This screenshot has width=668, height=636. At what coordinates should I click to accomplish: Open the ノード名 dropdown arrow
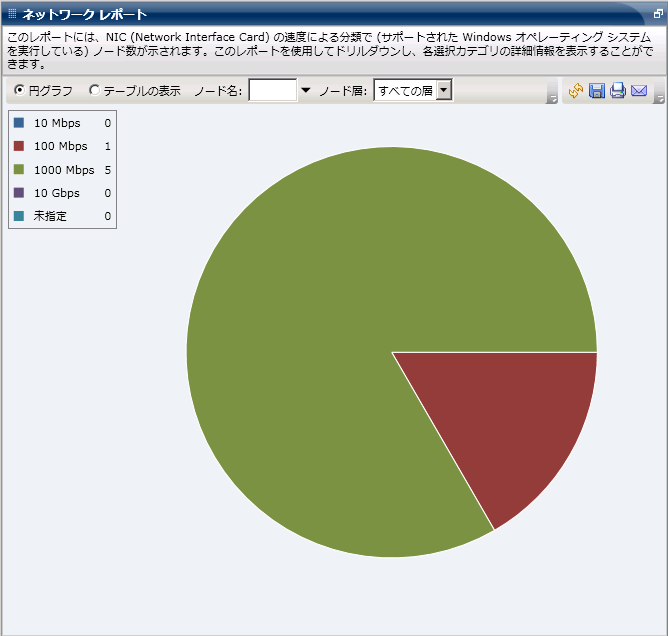point(305,90)
